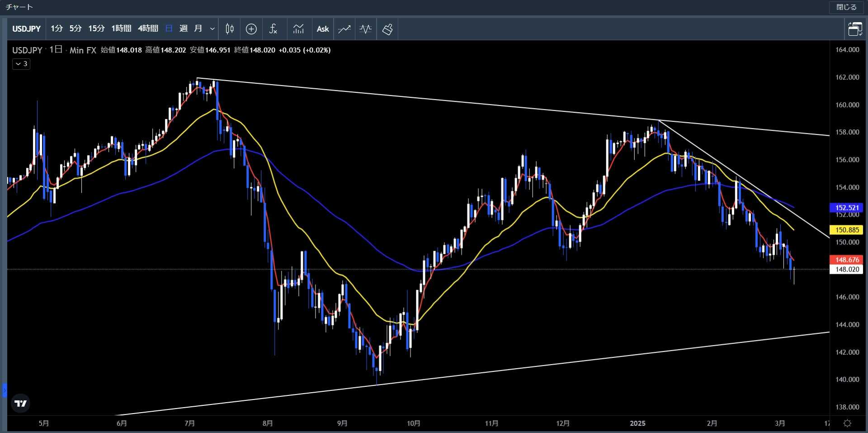The width and height of the screenshot is (868, 433).
Task: Click the 終値148.020 value in legend
Action: 255,50
